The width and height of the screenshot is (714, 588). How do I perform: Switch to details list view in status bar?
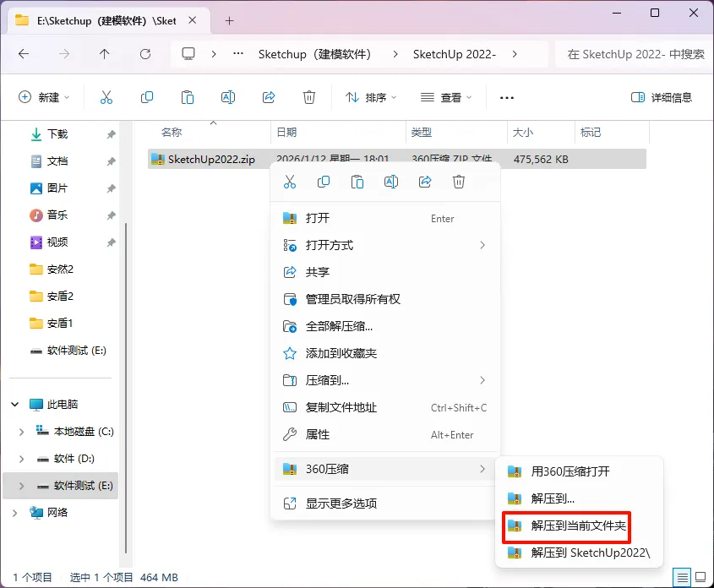[x=682, y=578]
